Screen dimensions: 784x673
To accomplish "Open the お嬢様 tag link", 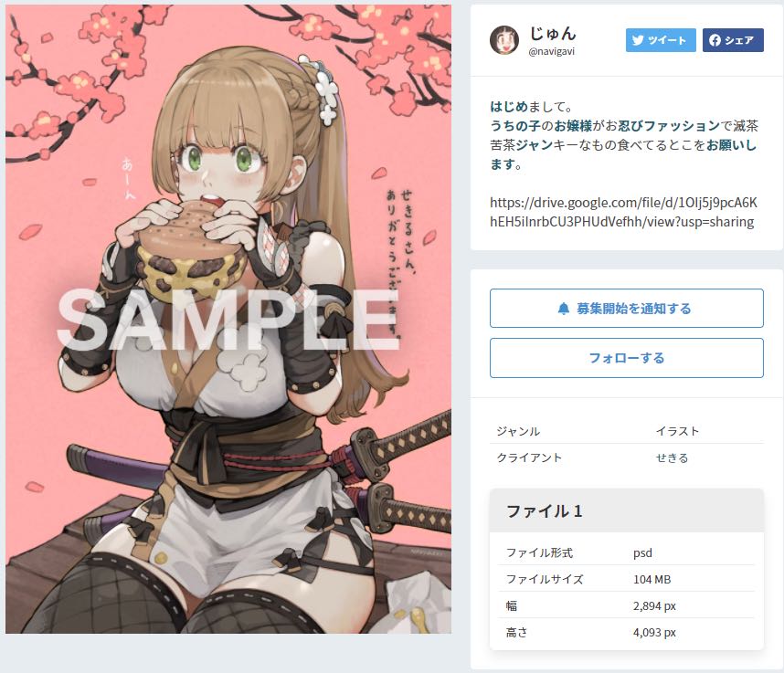I will pos(573,125).
